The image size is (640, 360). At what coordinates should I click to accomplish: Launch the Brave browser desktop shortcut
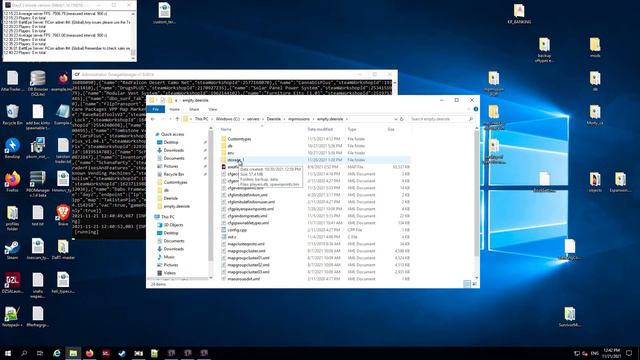[x=63, y=215]
